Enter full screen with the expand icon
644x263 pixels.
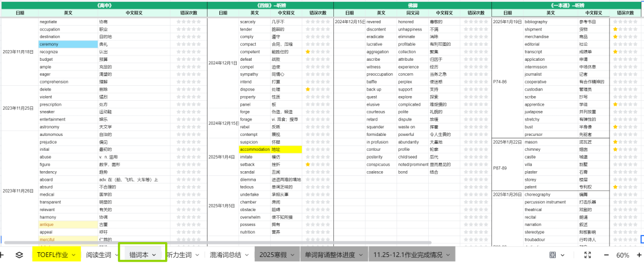click(x=587, y=255)
